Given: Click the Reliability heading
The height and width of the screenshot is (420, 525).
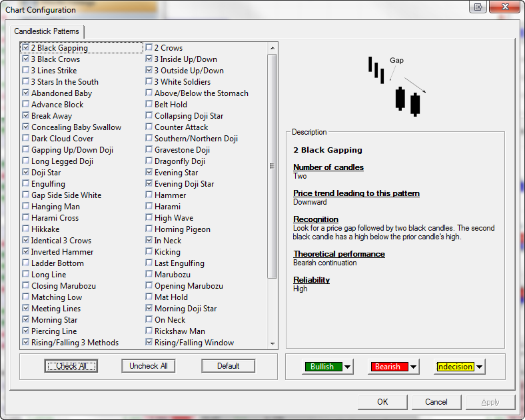Looking at the screenshot, I should coord(311,280).
